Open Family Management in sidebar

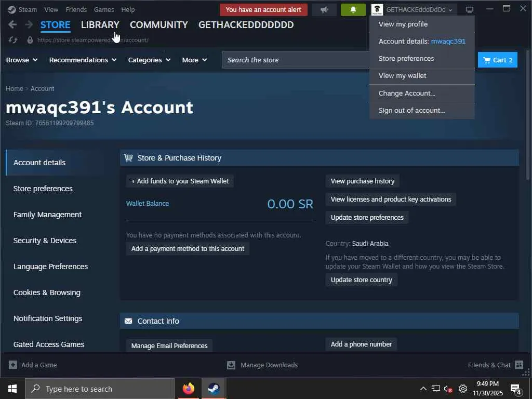click(x=47, y=215)
